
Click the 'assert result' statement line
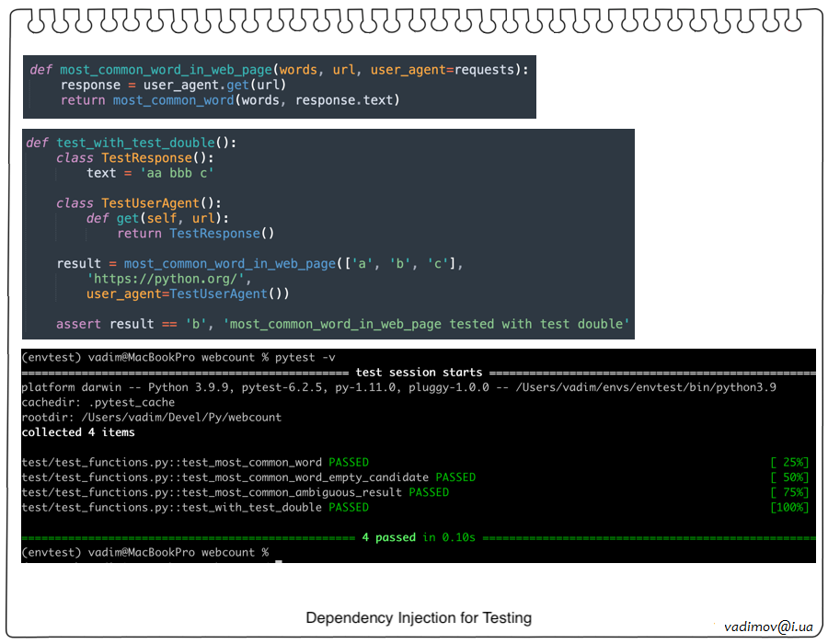tap(342, 324)
